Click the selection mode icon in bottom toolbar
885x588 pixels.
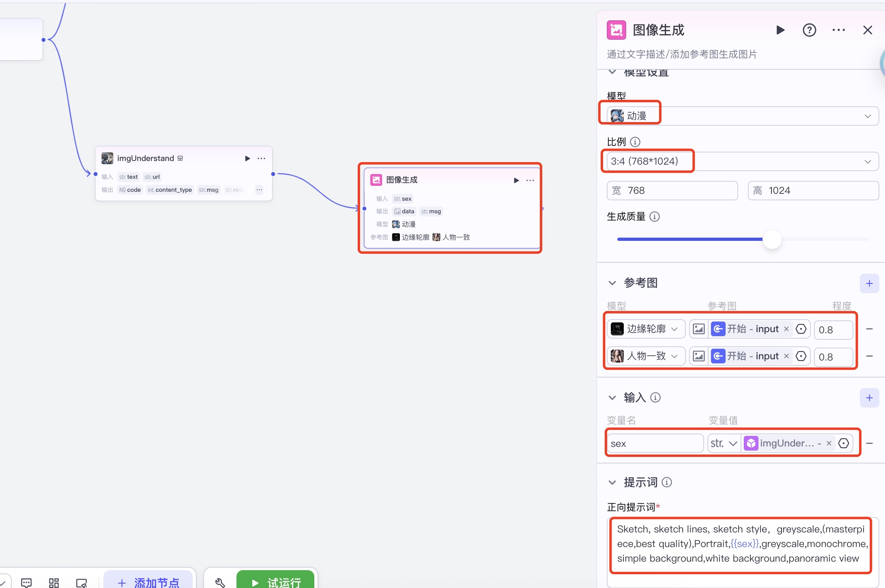(x=82, y=583)
